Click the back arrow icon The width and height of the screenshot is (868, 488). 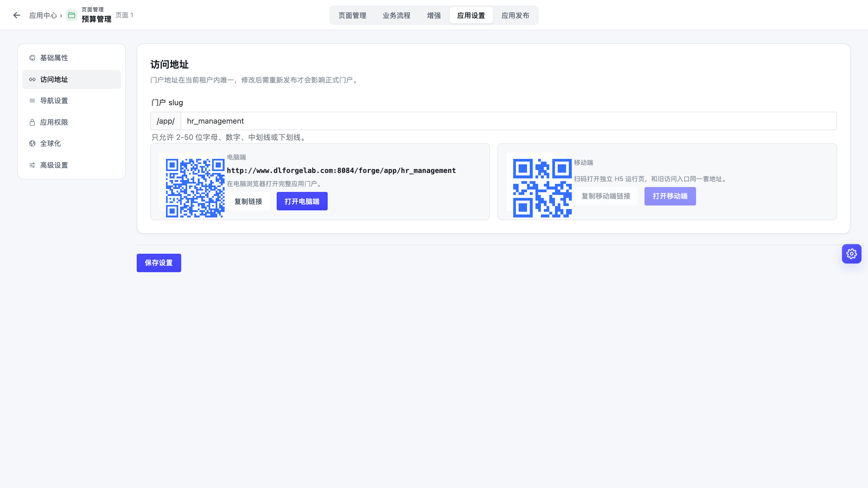tap(17, 15)
